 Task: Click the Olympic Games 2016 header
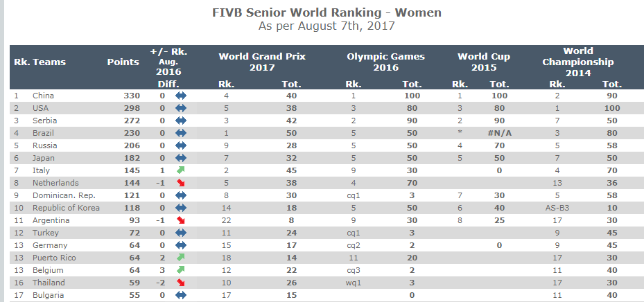[x=385, y=62]
